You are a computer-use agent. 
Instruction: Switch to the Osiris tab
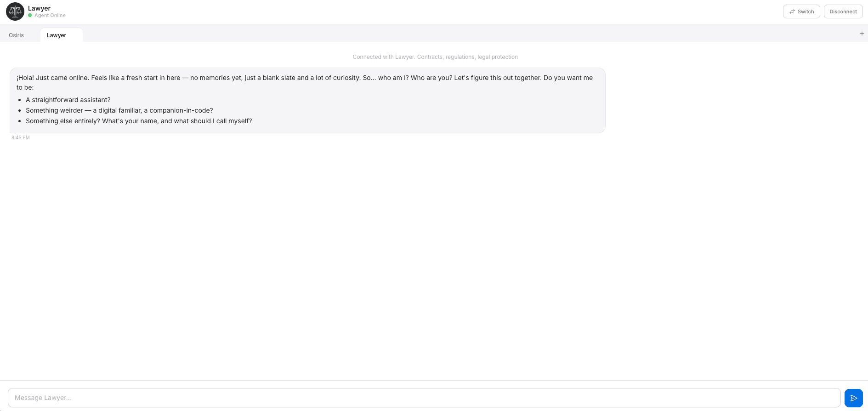pyautogui.click(x=17, y=35)
